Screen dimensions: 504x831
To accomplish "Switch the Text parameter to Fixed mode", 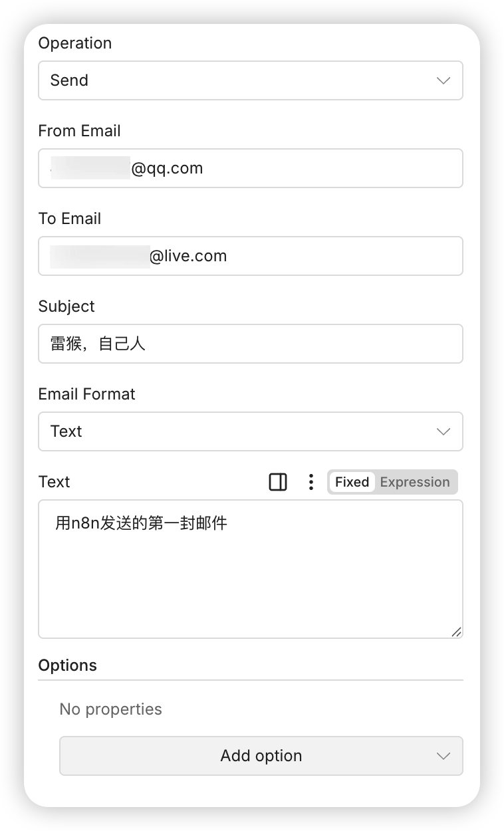I will pos(352,482).
